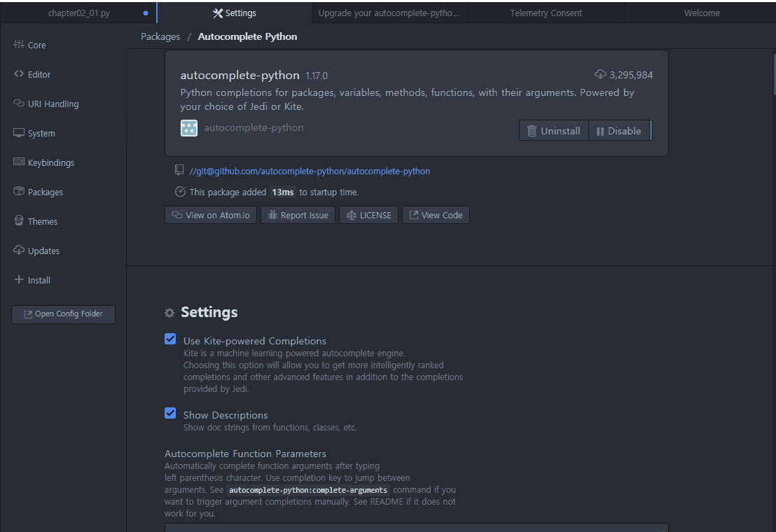The width and height of the screenshot is (776, 532).
Task: Open the Packages section
Action: pos(45,192)
